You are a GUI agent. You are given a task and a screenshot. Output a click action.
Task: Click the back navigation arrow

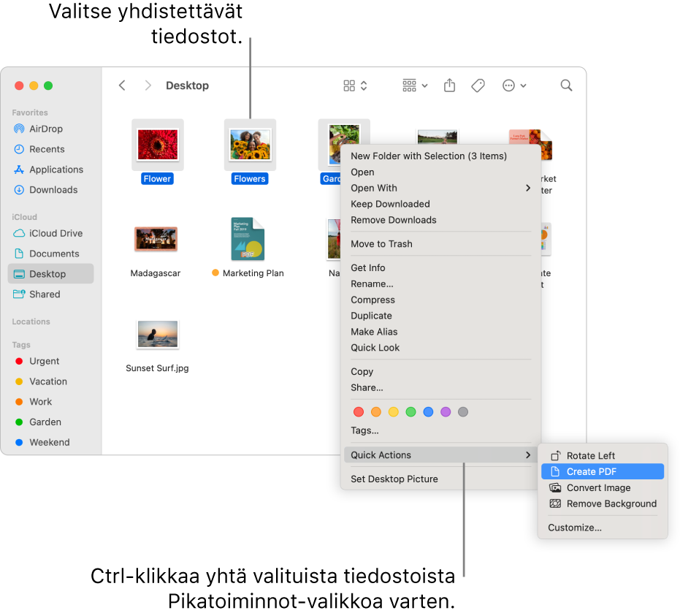(x=122, y=85)
